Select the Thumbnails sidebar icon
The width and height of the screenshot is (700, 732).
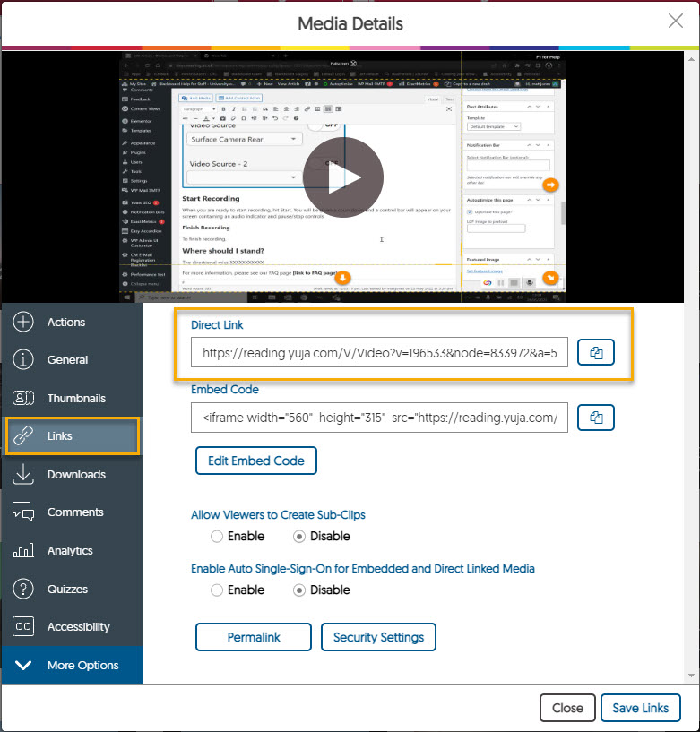(x=23, y=399)
